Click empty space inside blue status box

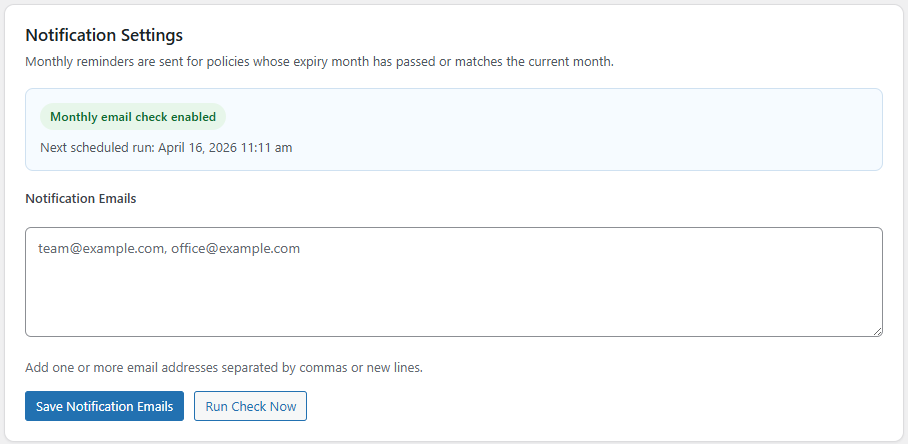[x=600, y=130]
